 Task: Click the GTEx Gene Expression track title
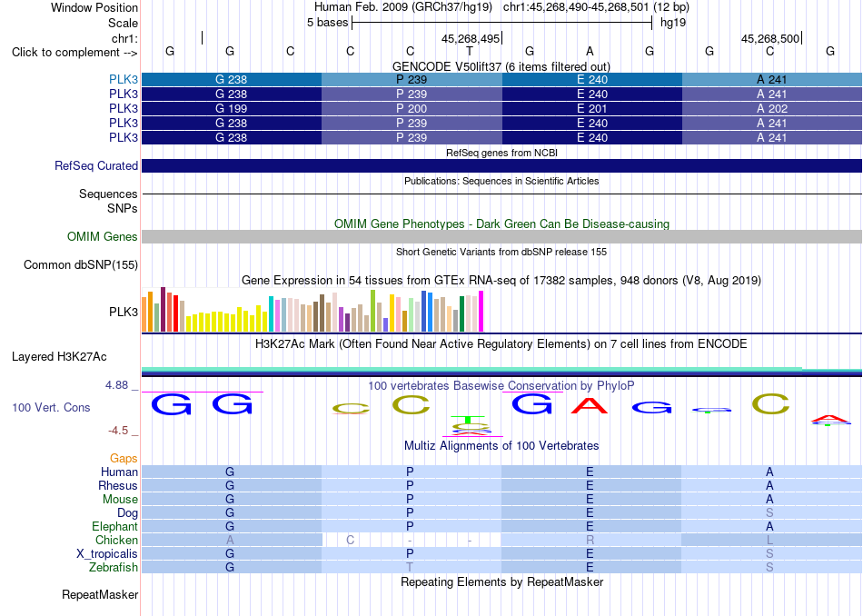pyautogui.click(x=501, y=280)
